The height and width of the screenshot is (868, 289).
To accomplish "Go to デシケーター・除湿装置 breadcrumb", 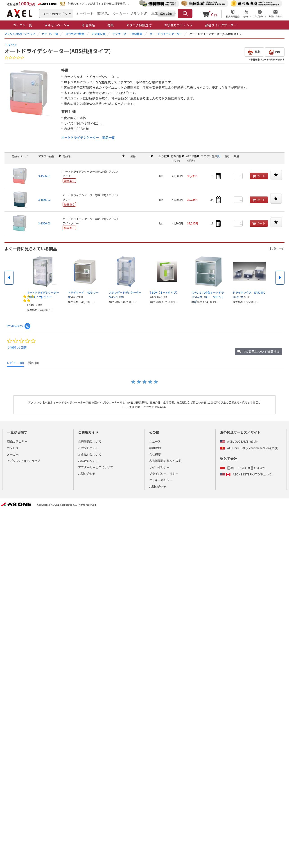I will tap(127, 34).
